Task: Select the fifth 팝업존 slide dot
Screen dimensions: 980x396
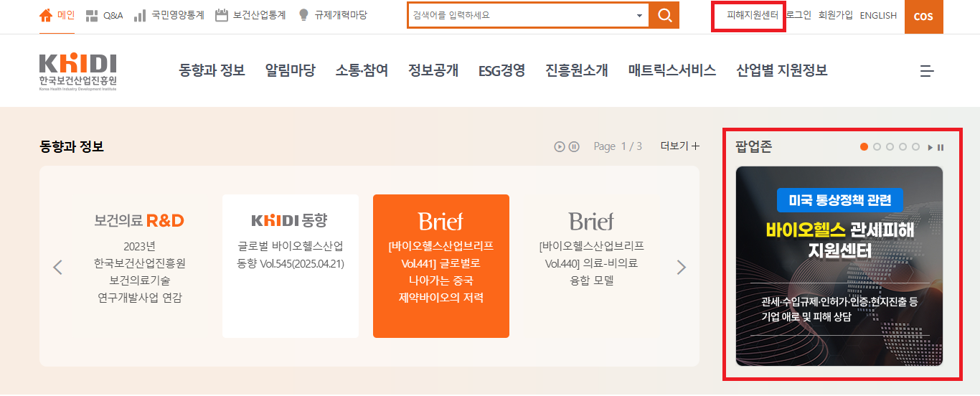Action: tap(915, 147)
